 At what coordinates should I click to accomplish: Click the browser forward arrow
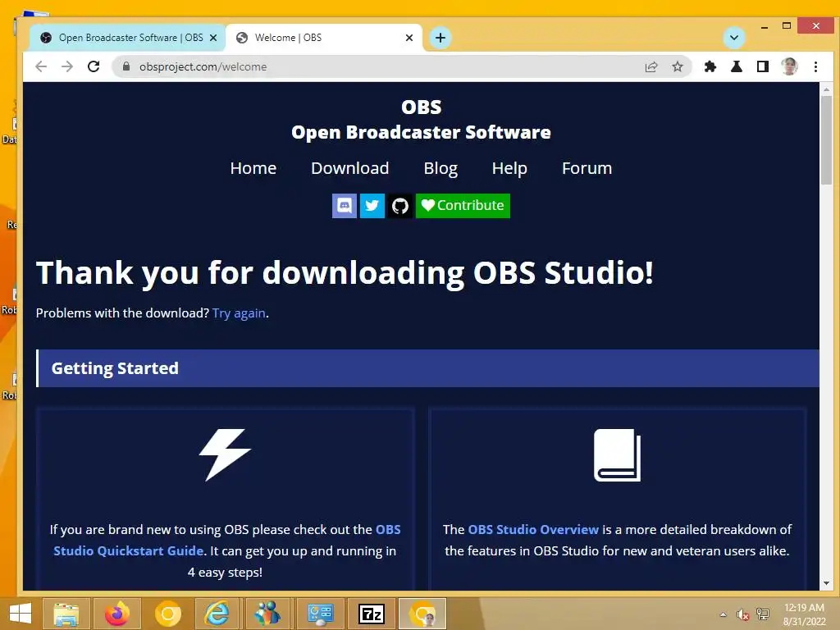tap(67, 66)
